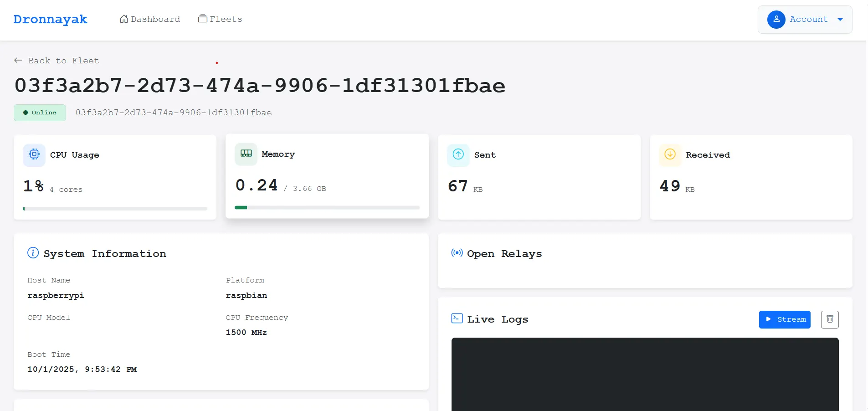This screenshot has height=411, width=868.
Task: Click the clear logs trash icon
Action: pyautogui.click(x=829, y=319)
